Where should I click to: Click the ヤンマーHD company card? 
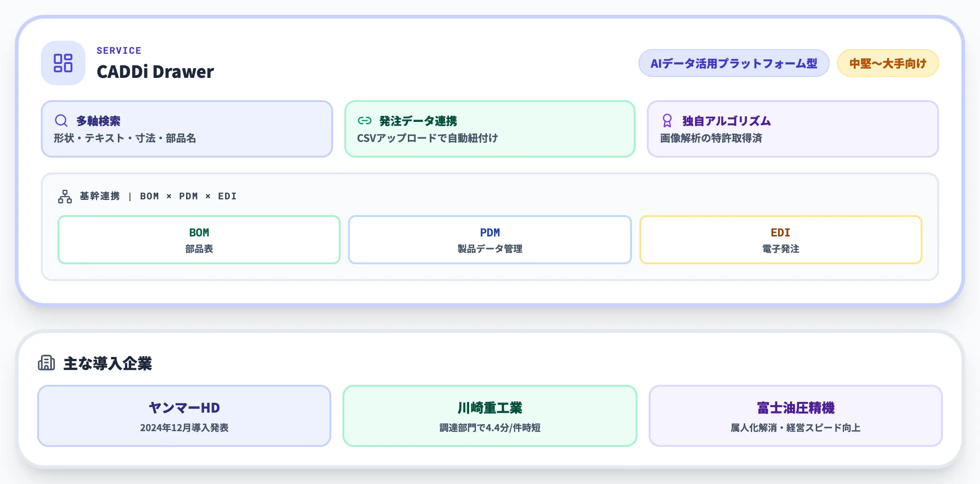184,416
